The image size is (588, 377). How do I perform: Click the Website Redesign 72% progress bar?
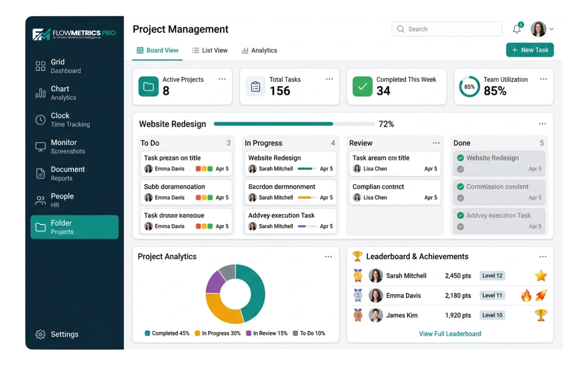[294, 124]
